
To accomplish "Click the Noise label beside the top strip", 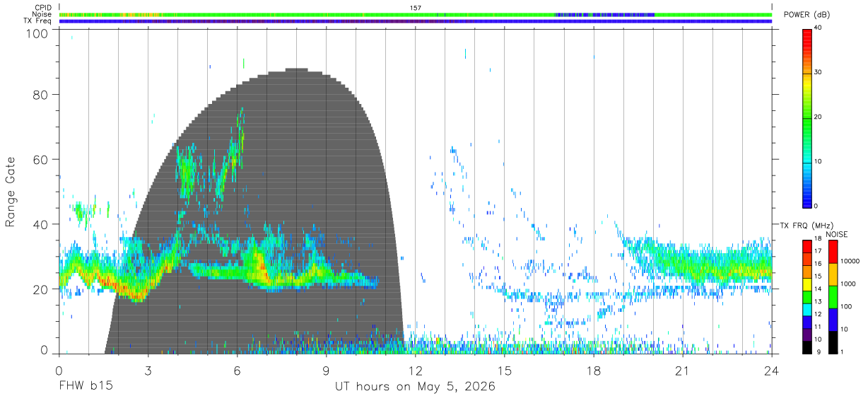I will (x=42, y=14).
